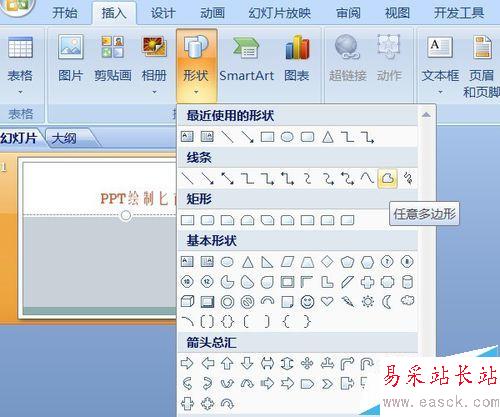
Task: Click the shapes gallery scroll-up arrow
Action: pyautogui.click(x=426, y=115)
